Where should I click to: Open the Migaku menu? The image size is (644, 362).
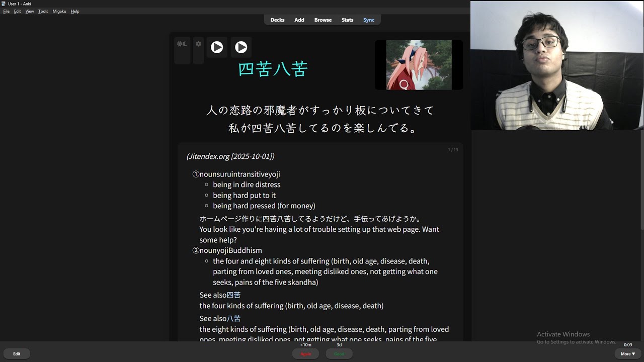pyautogui.click(x=59, y=11)
